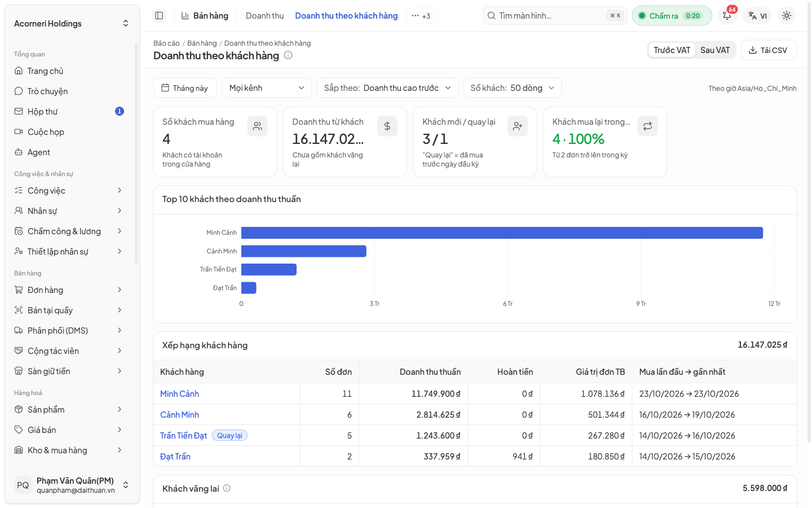The height and width of the screenshot is (508, 812).
Task: Expand the Sản phẩm sidebar section
Action: [x=69, y=410]
